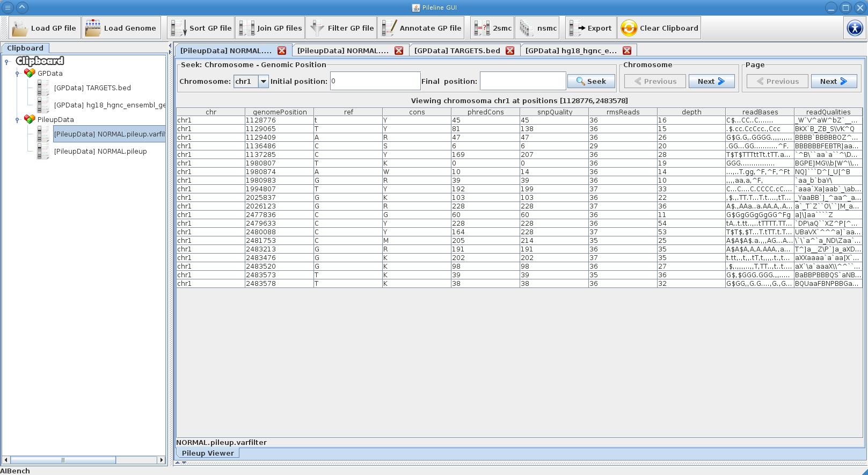Click Clear Clipboard in the toolbar
Image resolution: width=868 pixels, height=475 pixels.
coord(659,28)
